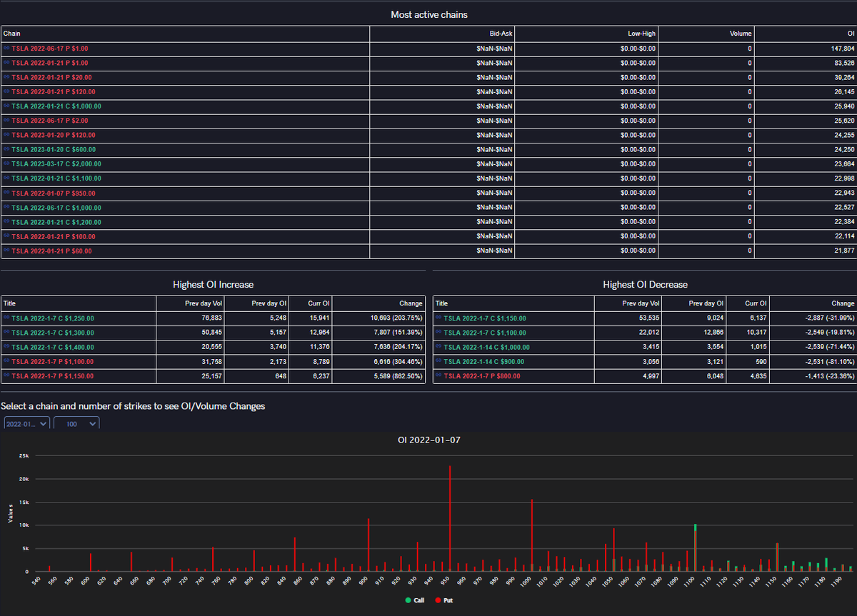Click the OI column header in Most active chains
This screenshot has height=616, width=857.
click(x=805, y=34)
